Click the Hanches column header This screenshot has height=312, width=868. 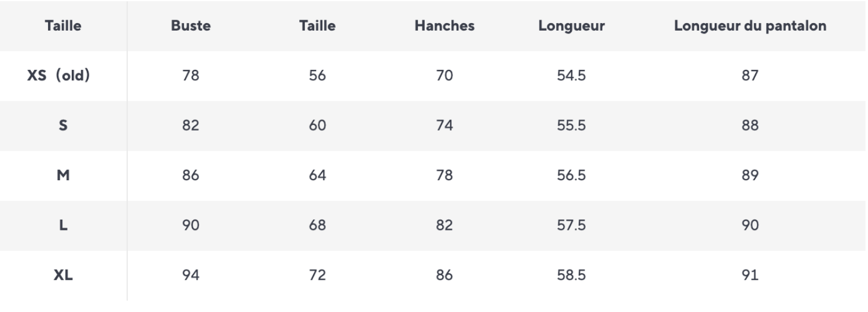click(444, 26)
